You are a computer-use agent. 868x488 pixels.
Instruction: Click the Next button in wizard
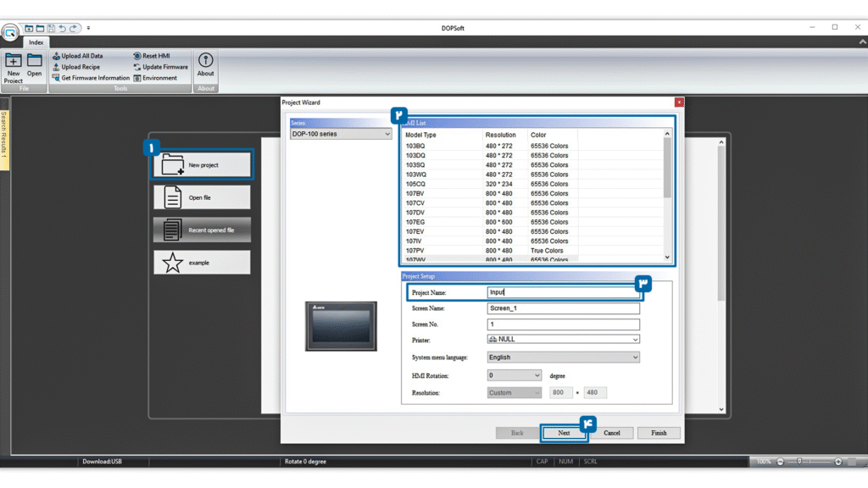point(564,433)
